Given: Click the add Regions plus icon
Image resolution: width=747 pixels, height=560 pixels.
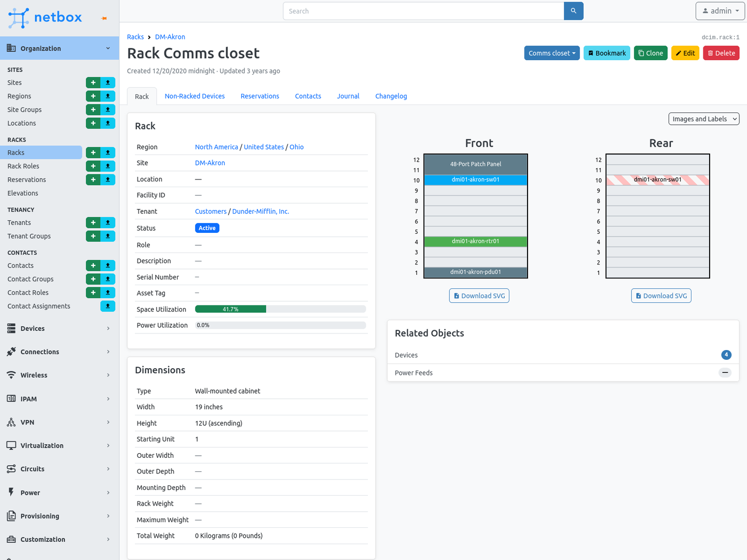Looking at the screenshot, I should pos(93,96).
